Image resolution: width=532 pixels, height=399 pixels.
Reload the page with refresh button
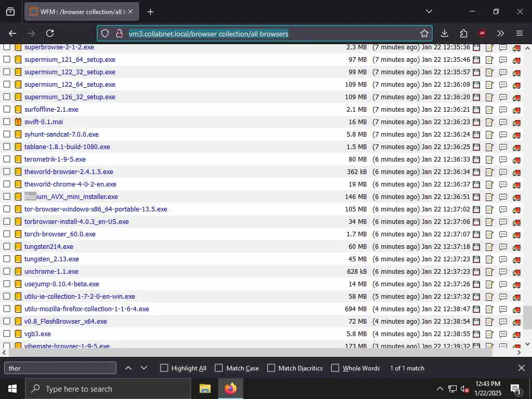pos(50,33)
